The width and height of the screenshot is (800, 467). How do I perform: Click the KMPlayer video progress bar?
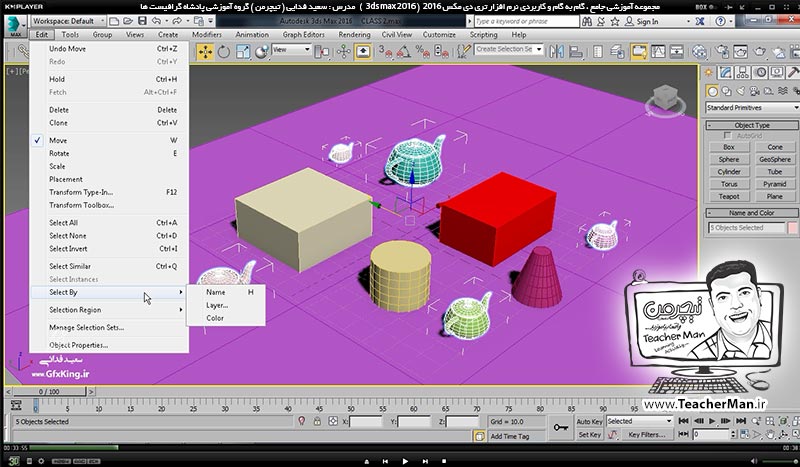click(407, 448)
